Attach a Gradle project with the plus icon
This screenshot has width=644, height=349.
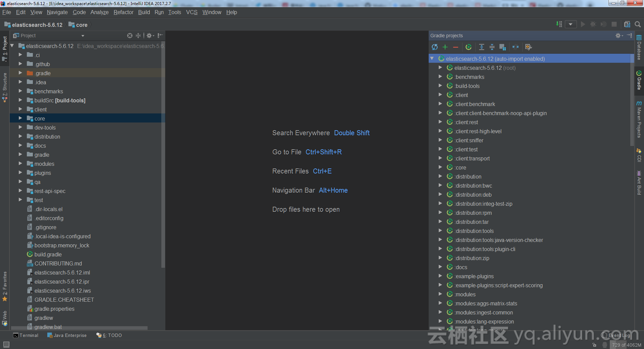[445, 47]
